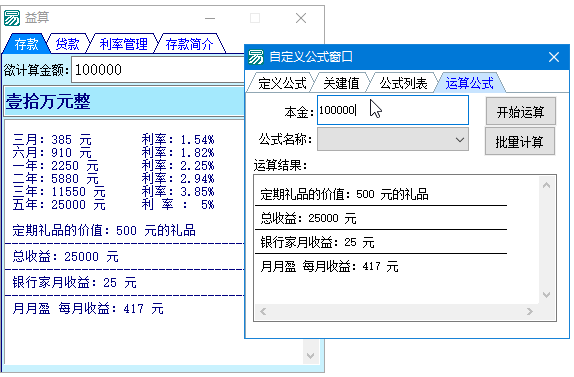This screenshot has height=377, width=574.
Task: Click the 五年: 25000 元 row
Action: click(x=59, y=204)
